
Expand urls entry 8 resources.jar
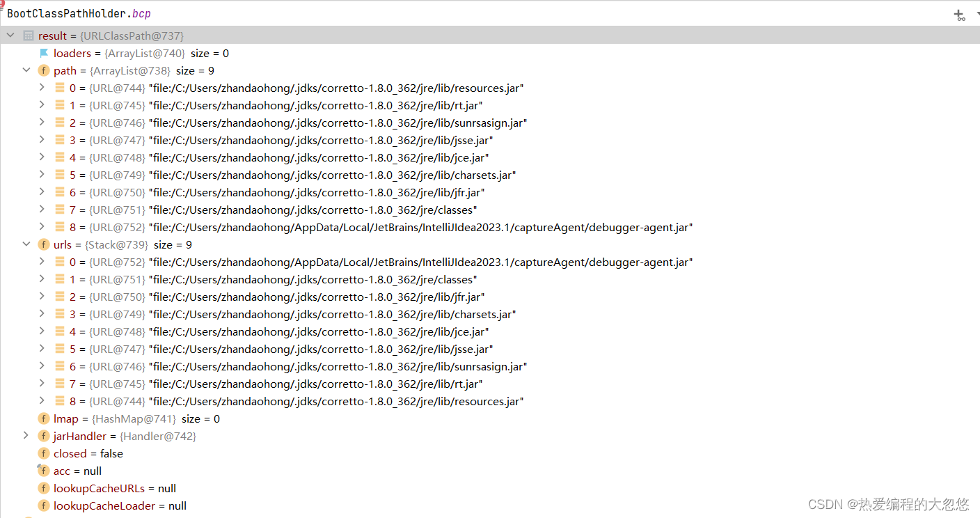pyautogui.click(x=42, y=401)
